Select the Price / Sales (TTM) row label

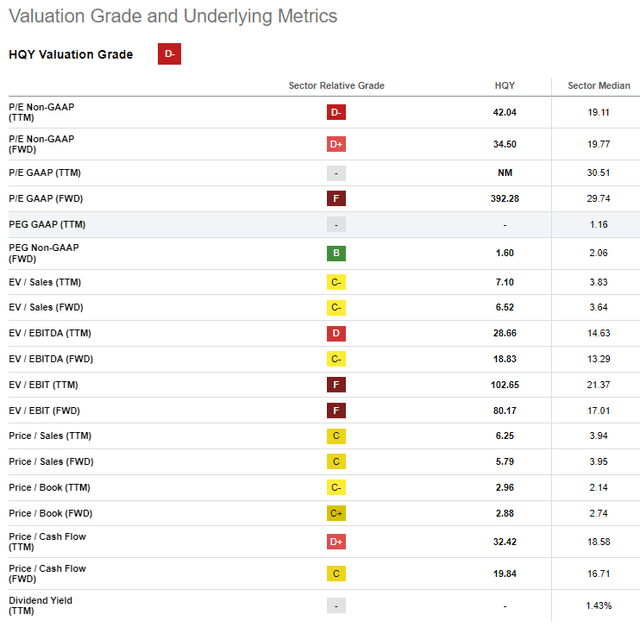pos(50,436)
